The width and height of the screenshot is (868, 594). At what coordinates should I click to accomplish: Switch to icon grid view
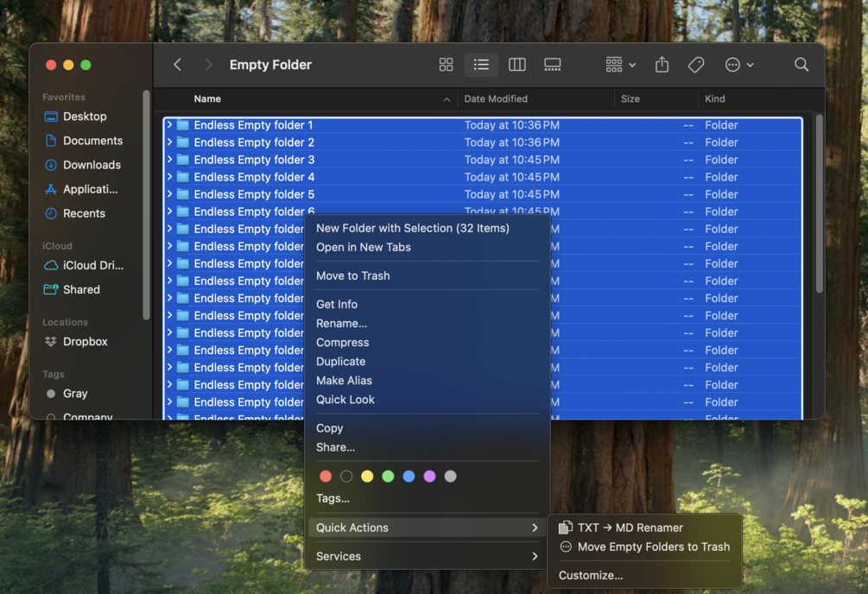tap(446, 65)
